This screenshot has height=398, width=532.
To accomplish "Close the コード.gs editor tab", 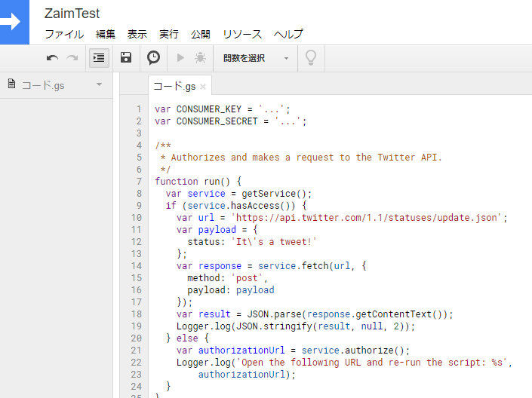I will tap(203, 87).
